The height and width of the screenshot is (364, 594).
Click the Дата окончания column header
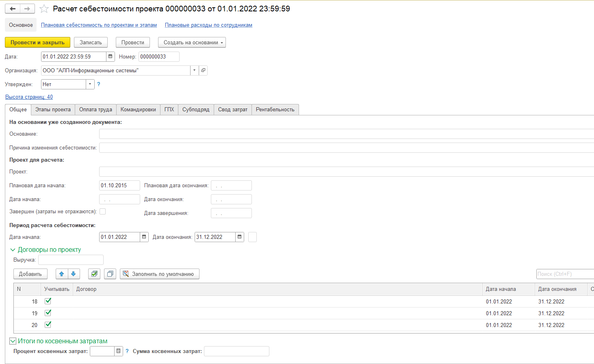pos(561,289)
